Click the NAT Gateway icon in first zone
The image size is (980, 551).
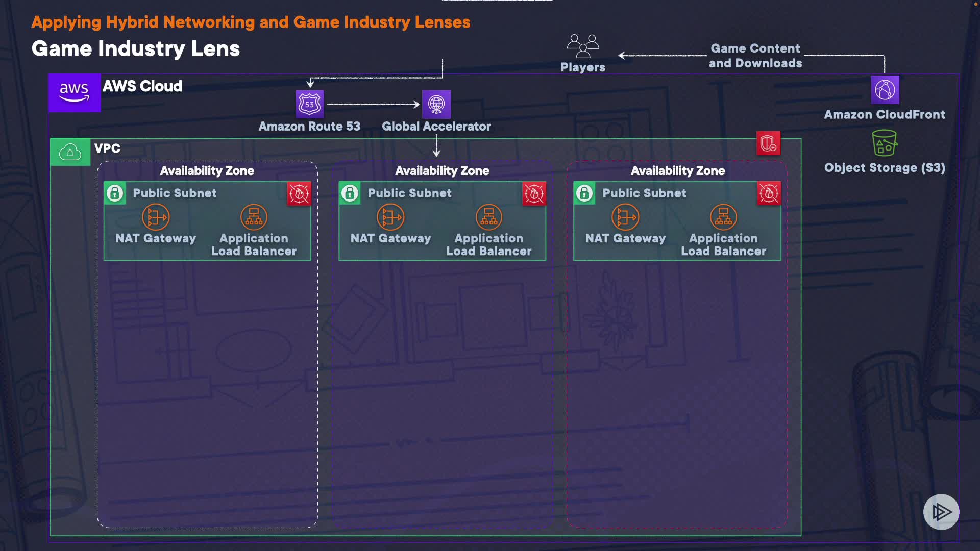[x=156, y=217]
